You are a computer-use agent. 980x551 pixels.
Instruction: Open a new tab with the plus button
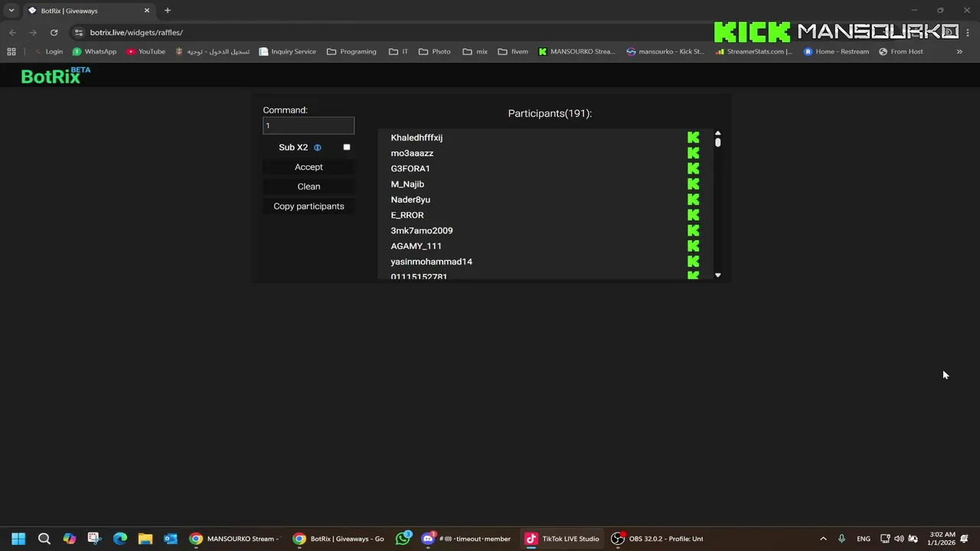coord(168,11)
